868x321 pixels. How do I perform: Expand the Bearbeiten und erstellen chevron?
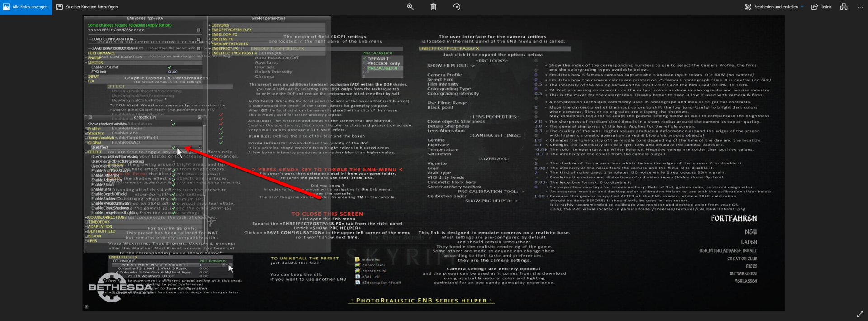[x=802, y=7]
